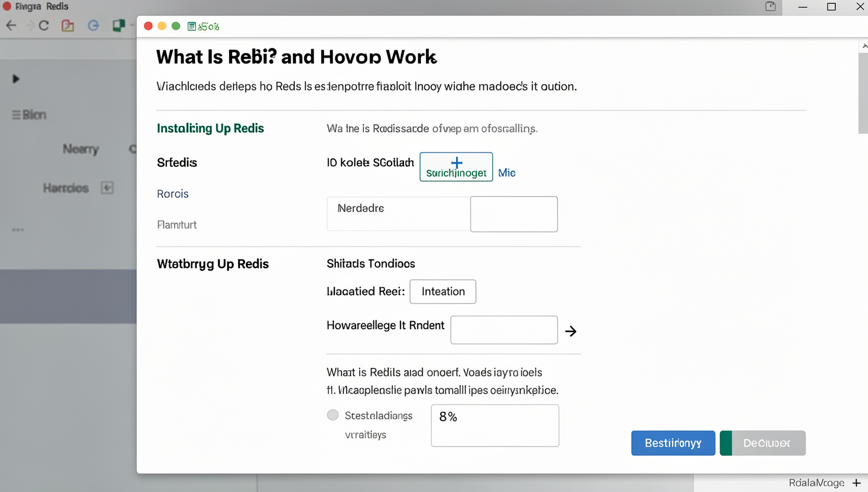Viewport: 868px width, 492px height.
Task: Click the 8% value field
Action: click(x=495, y=425)
